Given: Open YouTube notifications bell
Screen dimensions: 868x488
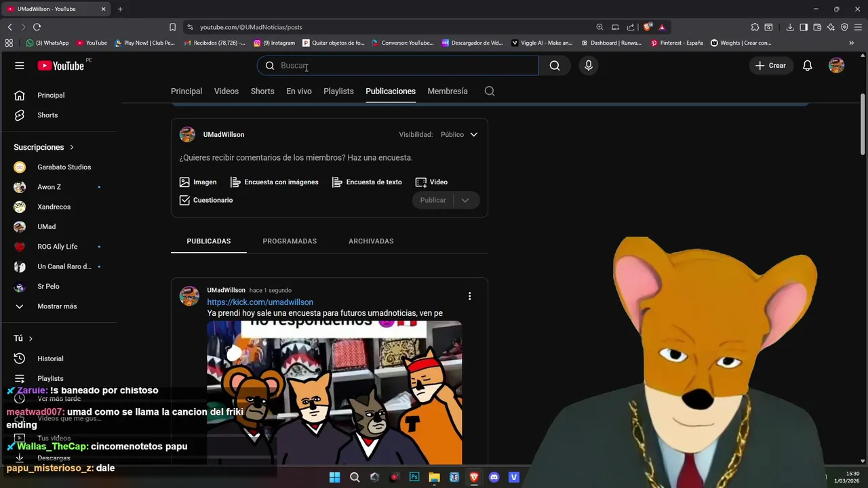Looking at the screenshot, I should point(807,66).
